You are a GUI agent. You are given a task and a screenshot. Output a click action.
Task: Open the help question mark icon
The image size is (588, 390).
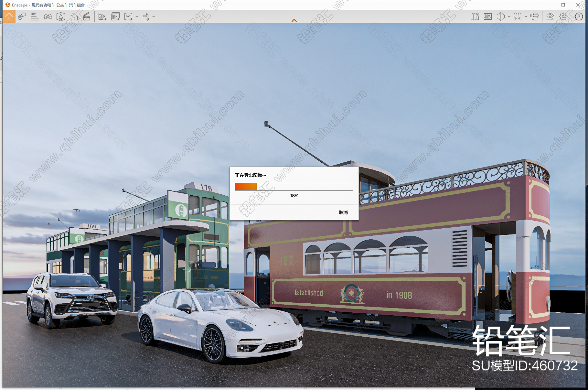point(579,16)
